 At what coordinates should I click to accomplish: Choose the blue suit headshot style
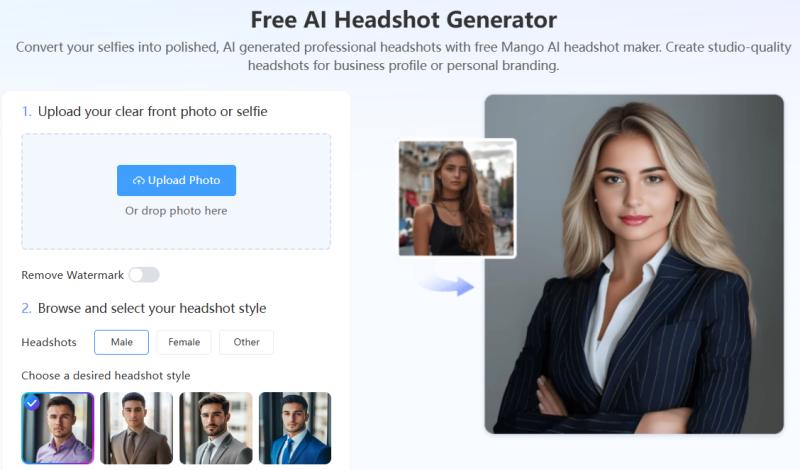295,428
